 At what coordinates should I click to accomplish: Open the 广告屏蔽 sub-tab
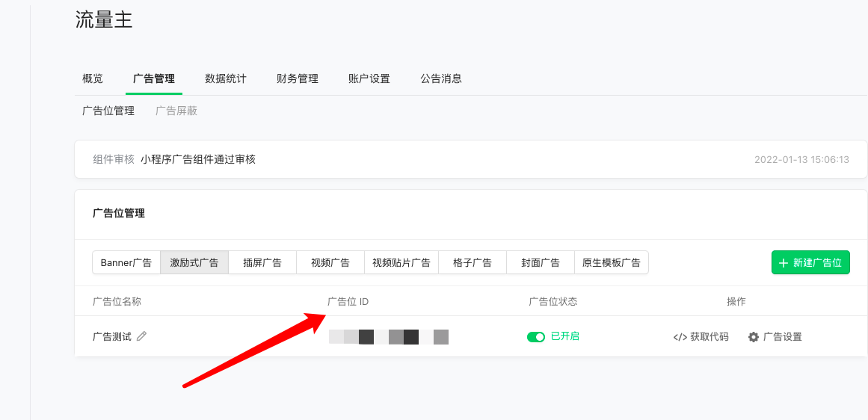click(176, 111)
